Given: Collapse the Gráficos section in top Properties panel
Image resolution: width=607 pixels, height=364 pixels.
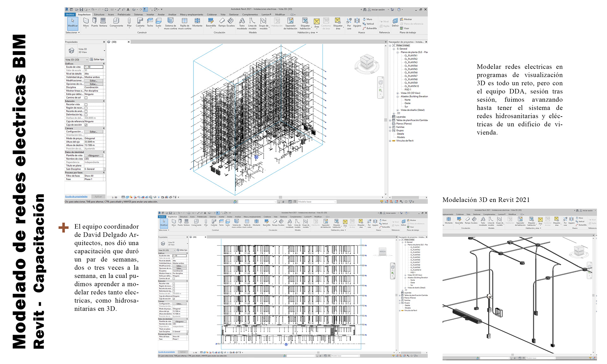Looking at the screenshot, I should click(x=104, y=64).
